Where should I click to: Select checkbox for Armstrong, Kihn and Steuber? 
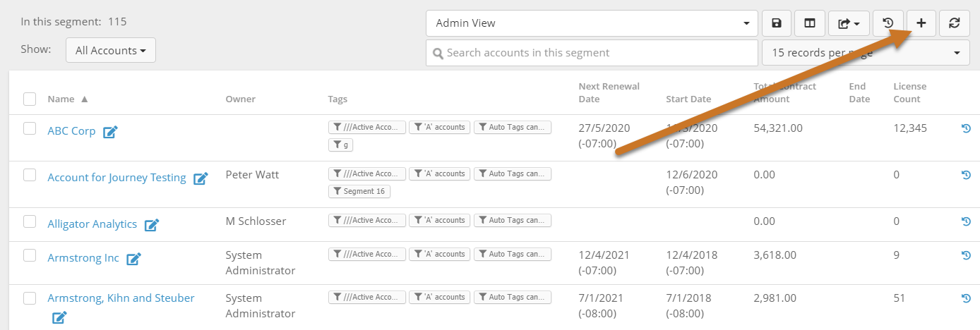(30, 298)
